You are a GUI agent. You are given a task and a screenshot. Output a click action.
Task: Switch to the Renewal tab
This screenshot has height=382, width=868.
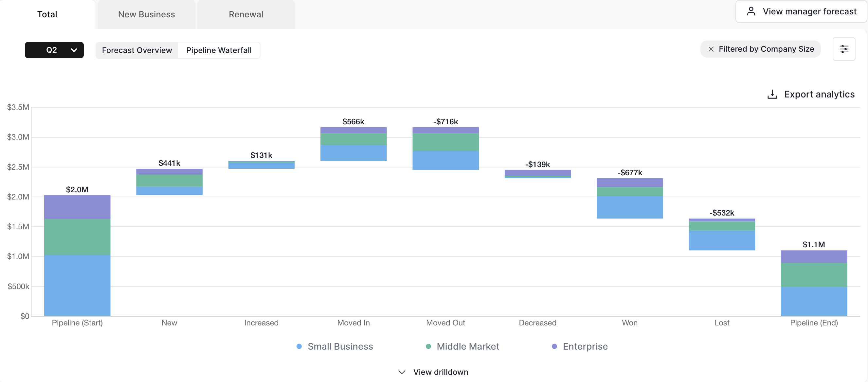246,14
